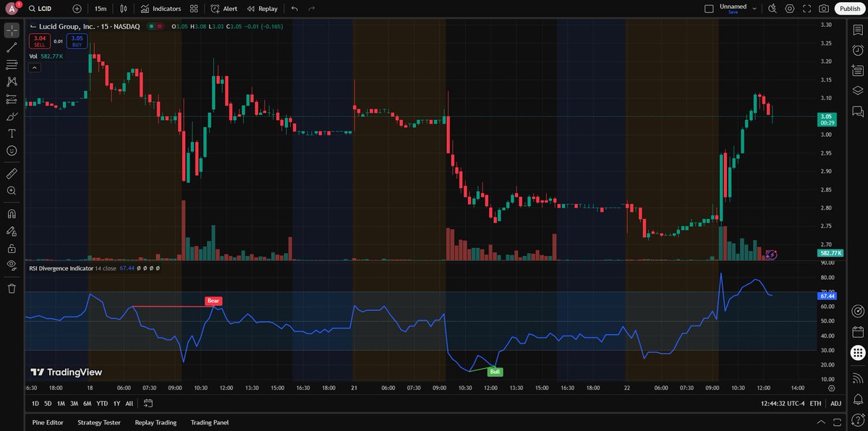The height and width of the screenshot is (431, 868).
Task: Open the 15m time interval dropdown
Action: tap(101, 9)
